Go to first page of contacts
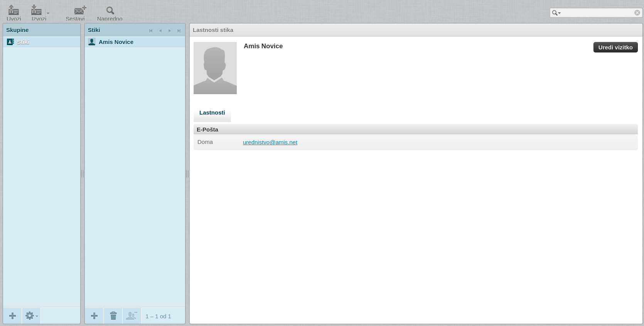Image resolution: width=644 pixels, height=326 pixels. click(x=151, y=31)
